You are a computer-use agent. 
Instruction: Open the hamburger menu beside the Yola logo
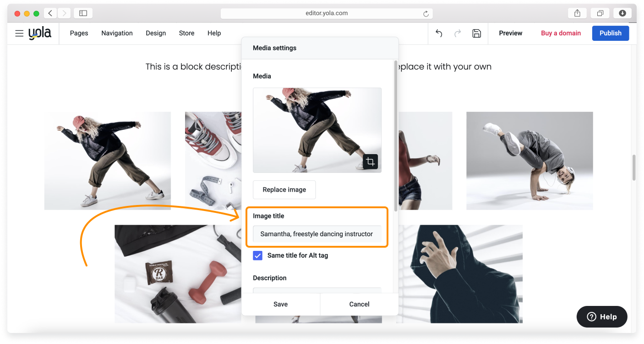19,33
